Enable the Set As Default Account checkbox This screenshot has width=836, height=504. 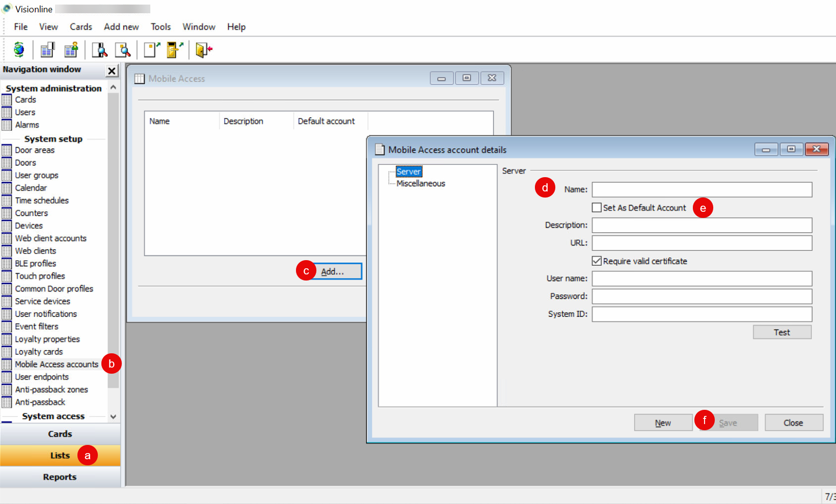coord(596,207)
